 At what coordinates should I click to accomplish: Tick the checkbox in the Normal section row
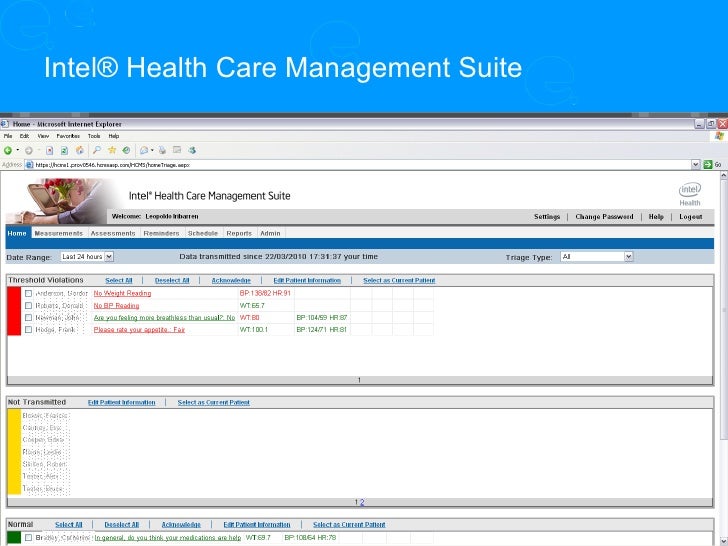[x=28, y=537]
